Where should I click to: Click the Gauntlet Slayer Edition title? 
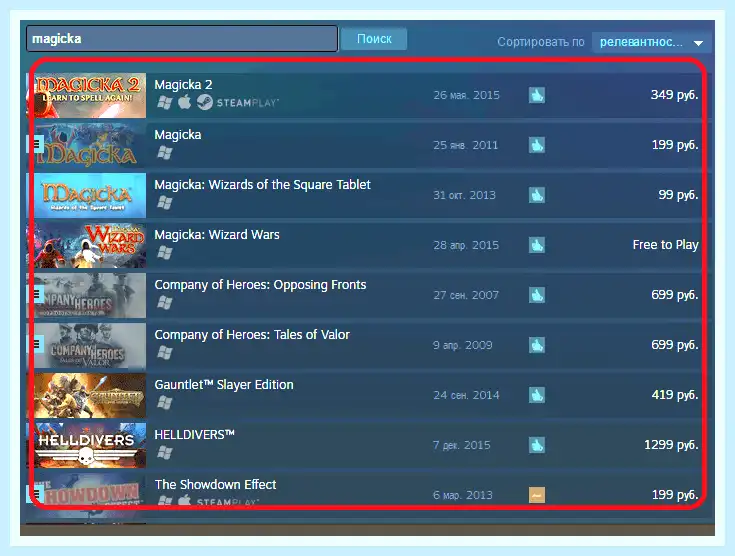click(x=224, y=385)
